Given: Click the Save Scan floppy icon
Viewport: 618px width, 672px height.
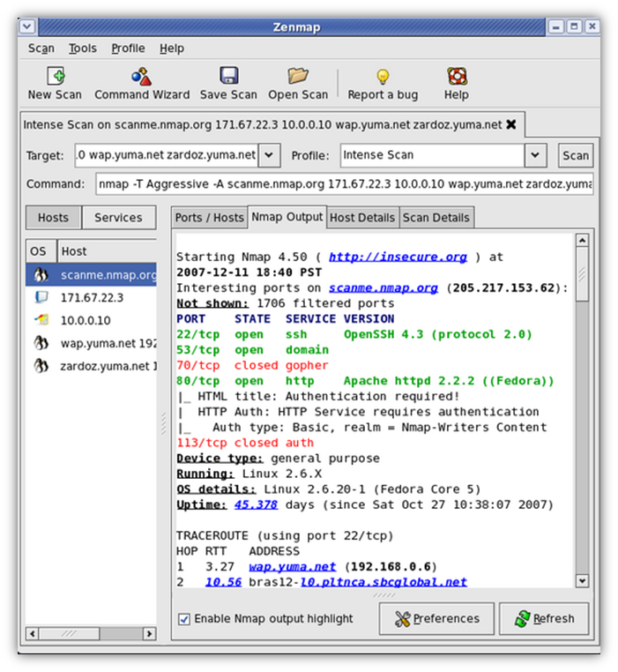Looking at the screenshot, I should pos(229,76).
